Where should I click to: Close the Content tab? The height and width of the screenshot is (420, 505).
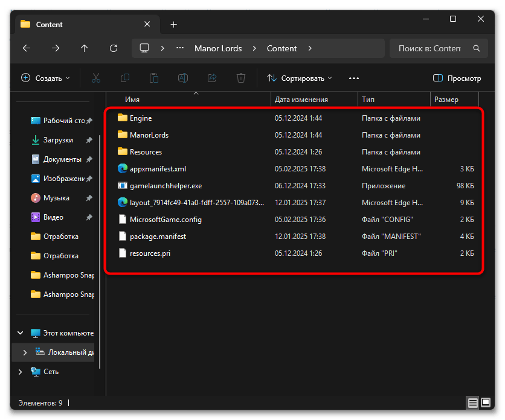(147, 24)
